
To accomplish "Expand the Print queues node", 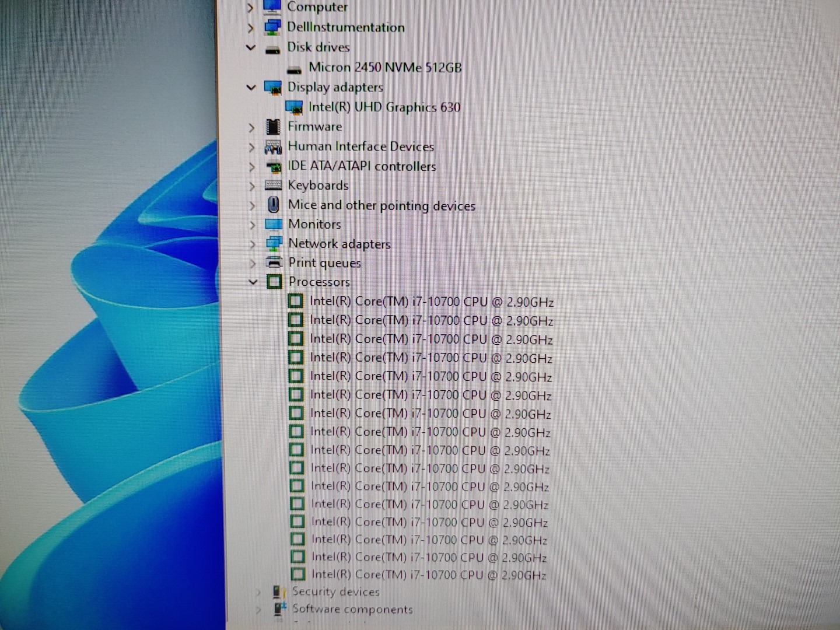I will point(253,264).
